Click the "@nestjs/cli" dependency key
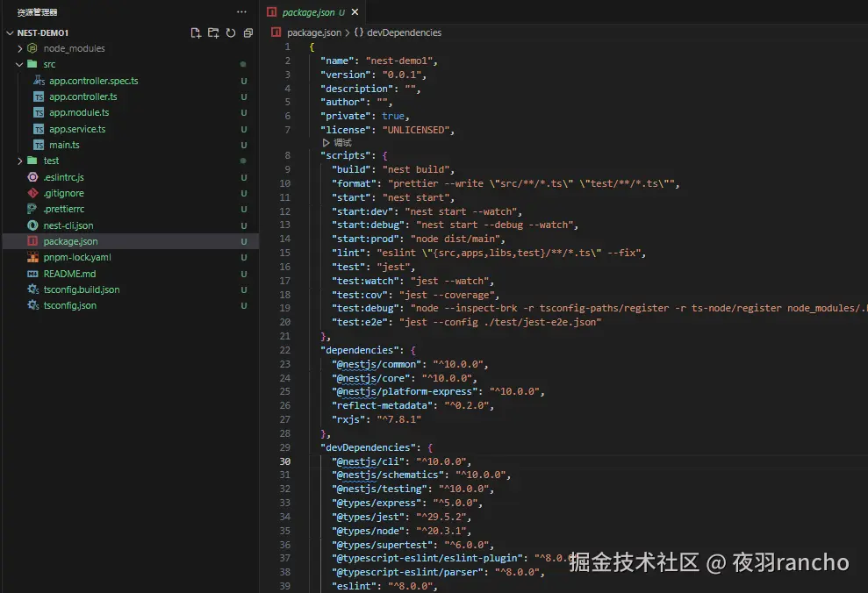This screenshot has width=868, height=593. pyautogui.click(x=370, y=462)
